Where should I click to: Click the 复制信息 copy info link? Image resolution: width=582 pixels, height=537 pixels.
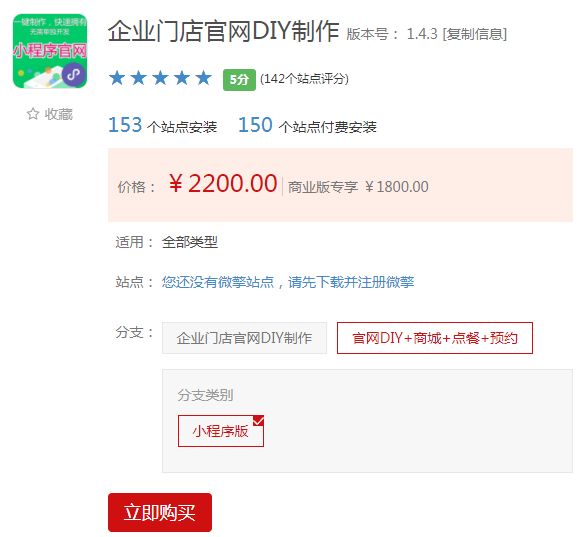[x=474, y=34]
